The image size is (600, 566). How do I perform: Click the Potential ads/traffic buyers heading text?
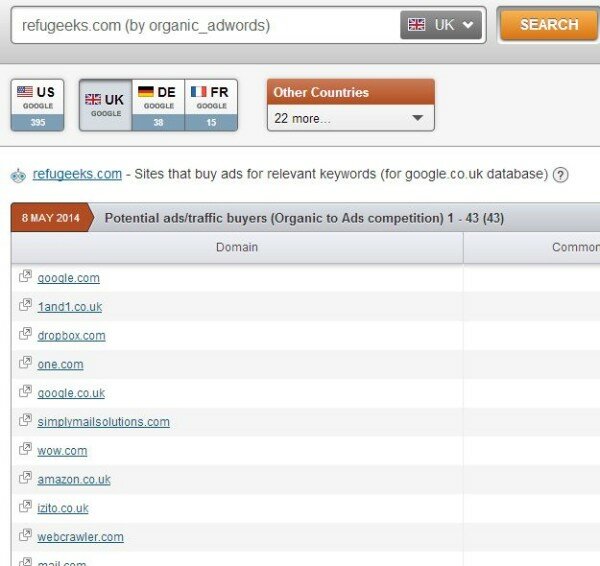tap(304, 218)
